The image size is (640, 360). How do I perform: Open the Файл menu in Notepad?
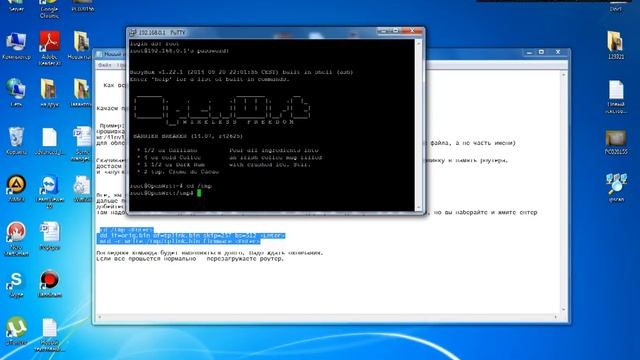tap(104, 65)
